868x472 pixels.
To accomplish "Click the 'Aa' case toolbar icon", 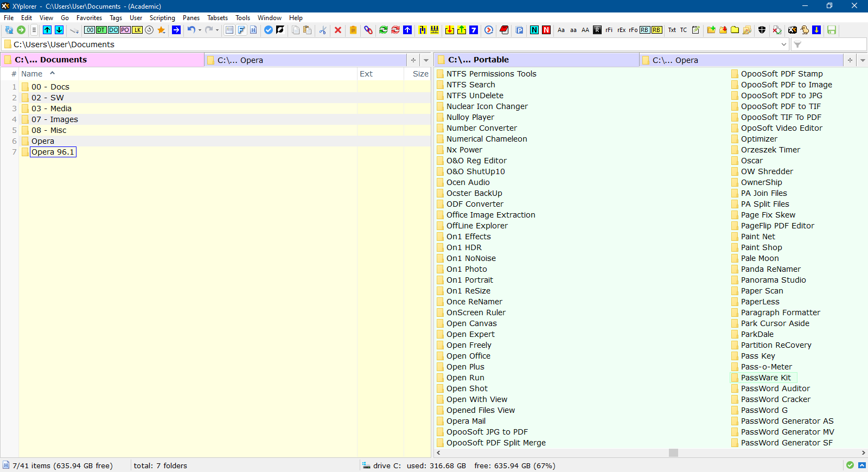I will click(561, 30).
